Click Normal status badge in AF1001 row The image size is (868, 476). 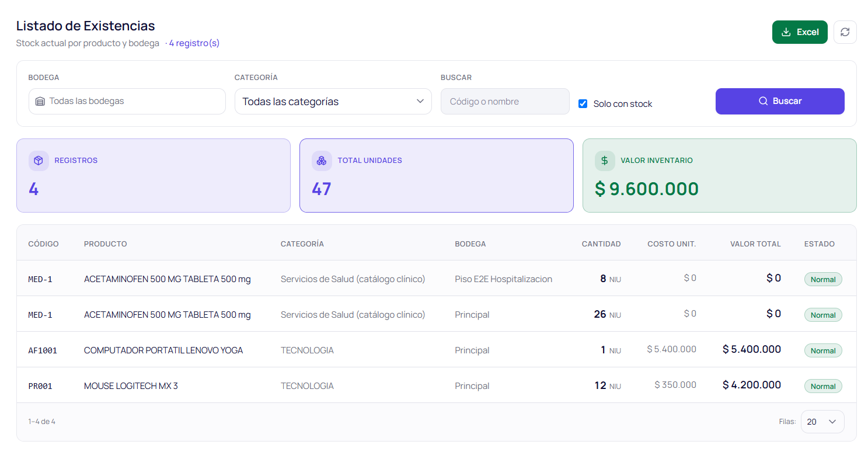coord(823,350)
